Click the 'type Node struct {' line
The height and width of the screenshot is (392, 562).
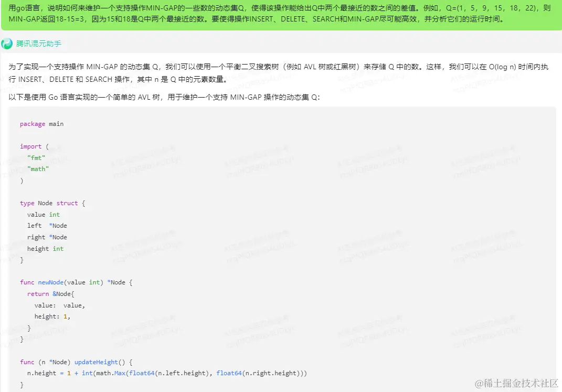point(52,203)
